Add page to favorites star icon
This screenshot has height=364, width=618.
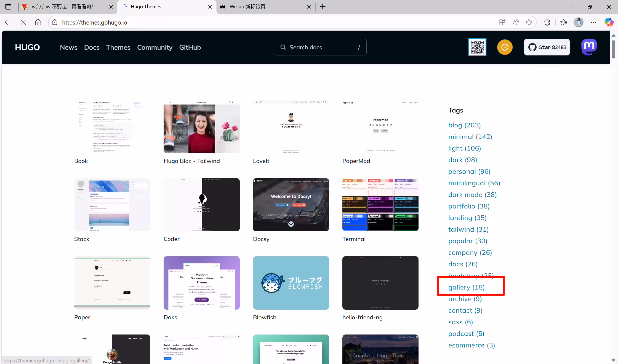pyautogui.click(x=529, y=22)
